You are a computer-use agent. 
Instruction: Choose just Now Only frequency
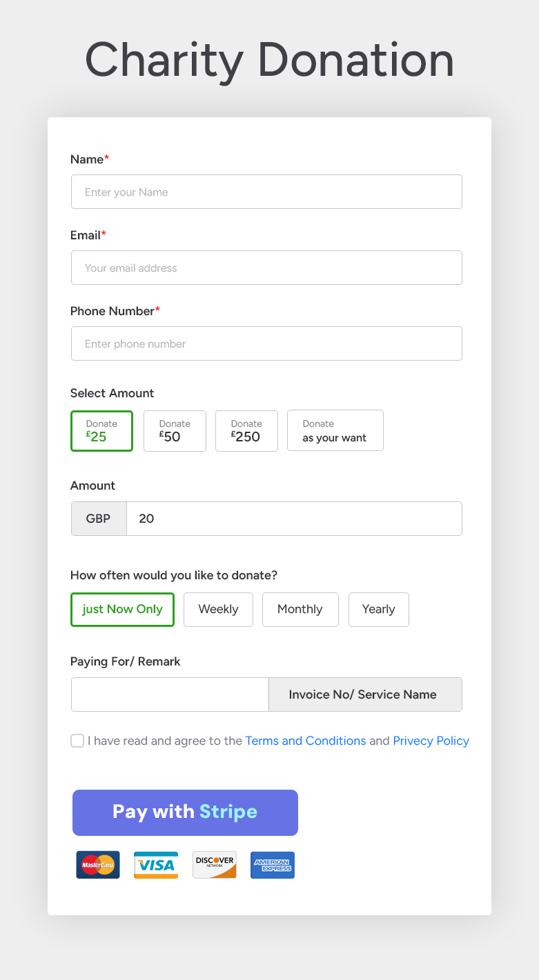(122, 610)
